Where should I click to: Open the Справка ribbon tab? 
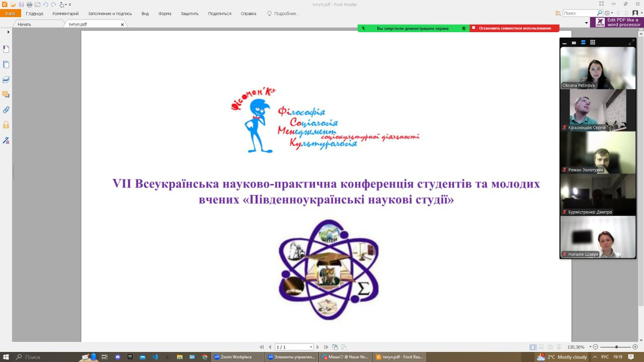[249, 14]
